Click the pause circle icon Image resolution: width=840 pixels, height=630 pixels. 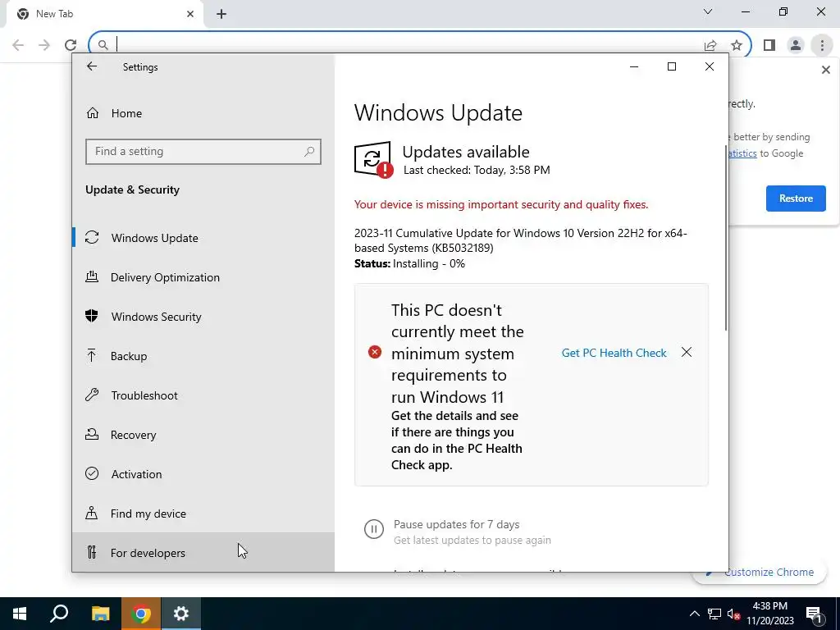click(374, 529)
